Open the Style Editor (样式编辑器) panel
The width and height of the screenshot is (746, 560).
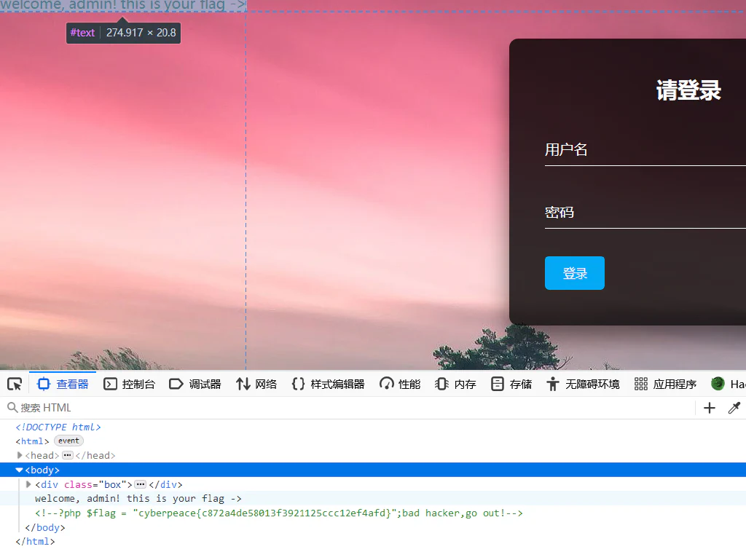click(329, 384)
